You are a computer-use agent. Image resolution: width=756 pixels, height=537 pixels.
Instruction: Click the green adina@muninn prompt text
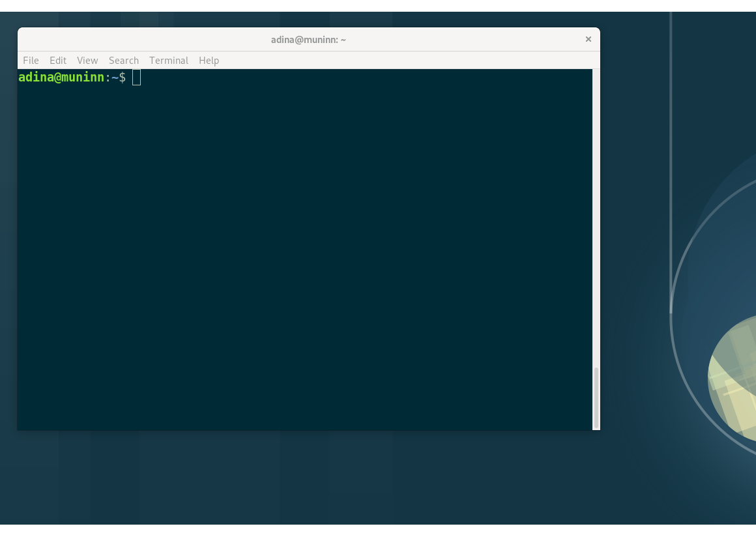(x=61, y=78)
